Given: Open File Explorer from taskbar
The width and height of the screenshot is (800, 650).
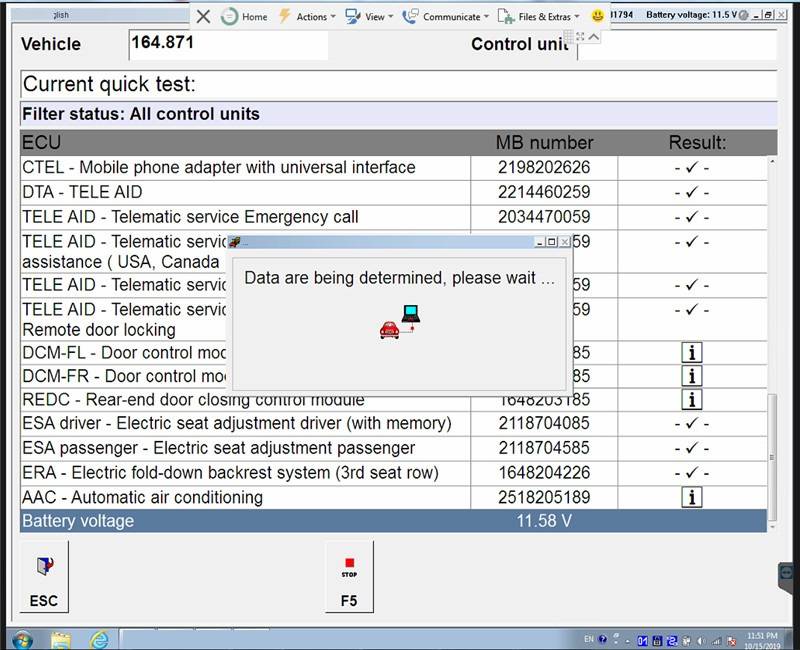Looking at the screenshot, I should pos(61,639).
